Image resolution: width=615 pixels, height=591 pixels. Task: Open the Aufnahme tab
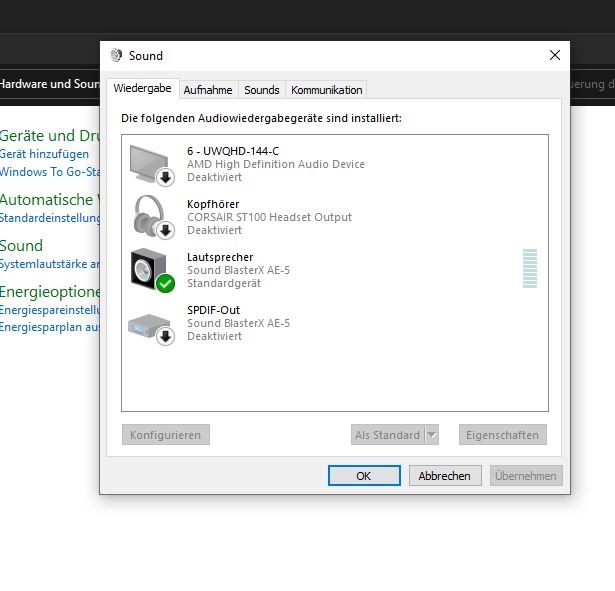tap(208, 90)
